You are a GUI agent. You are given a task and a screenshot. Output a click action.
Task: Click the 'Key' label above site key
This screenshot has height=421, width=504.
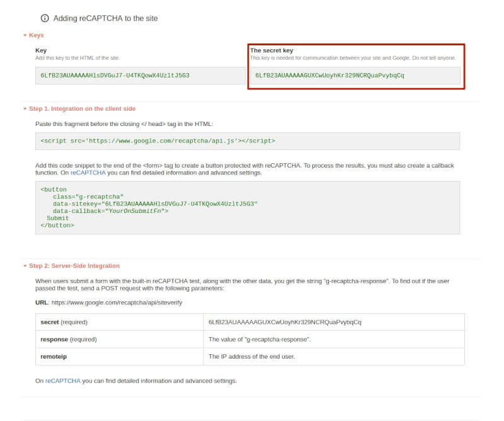tap(41, 50)
